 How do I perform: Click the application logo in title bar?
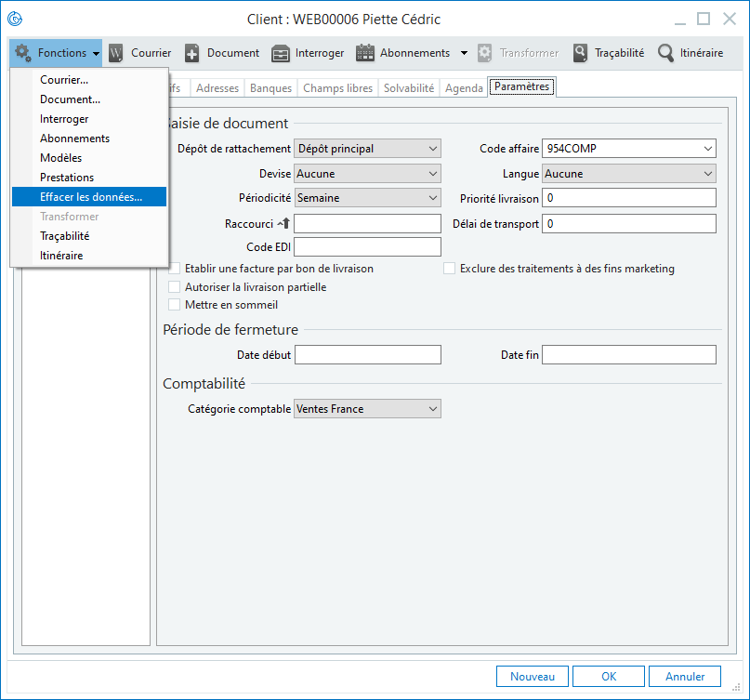pos(15,19)
